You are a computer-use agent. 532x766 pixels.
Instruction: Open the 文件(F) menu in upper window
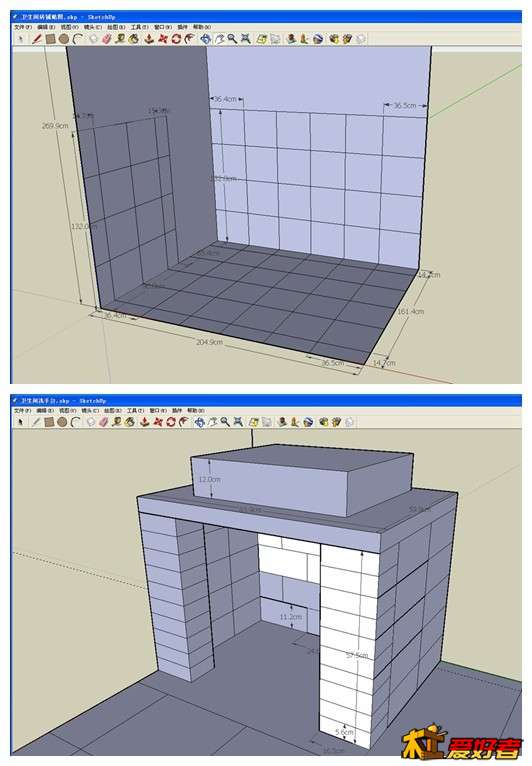22,27
